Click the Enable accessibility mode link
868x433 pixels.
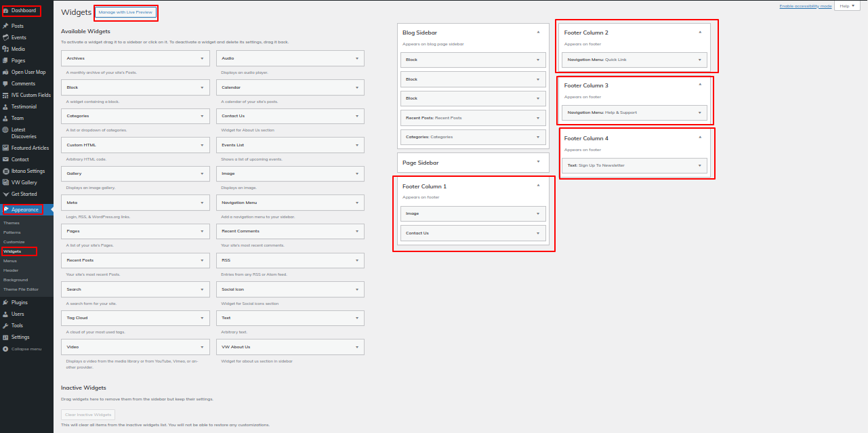(805, 6)
